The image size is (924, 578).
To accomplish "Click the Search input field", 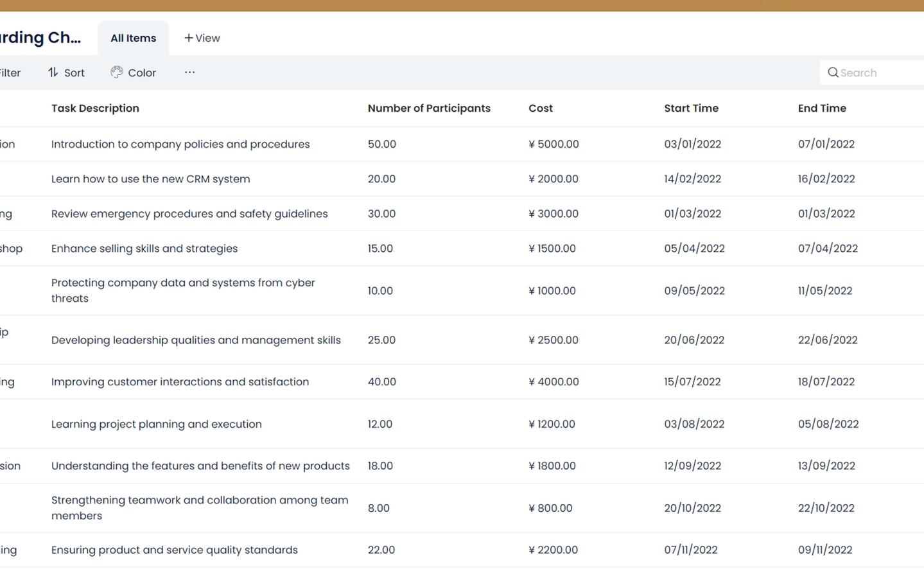I will point(873,73).
